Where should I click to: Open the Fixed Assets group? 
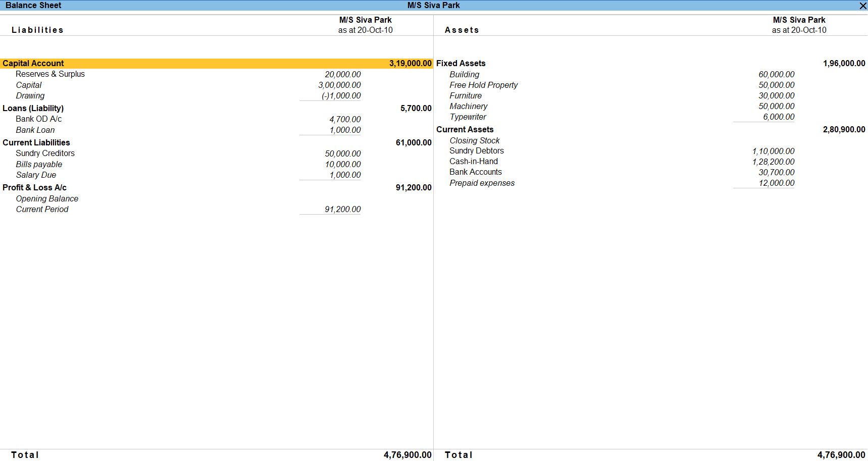(x=461, y=63)
